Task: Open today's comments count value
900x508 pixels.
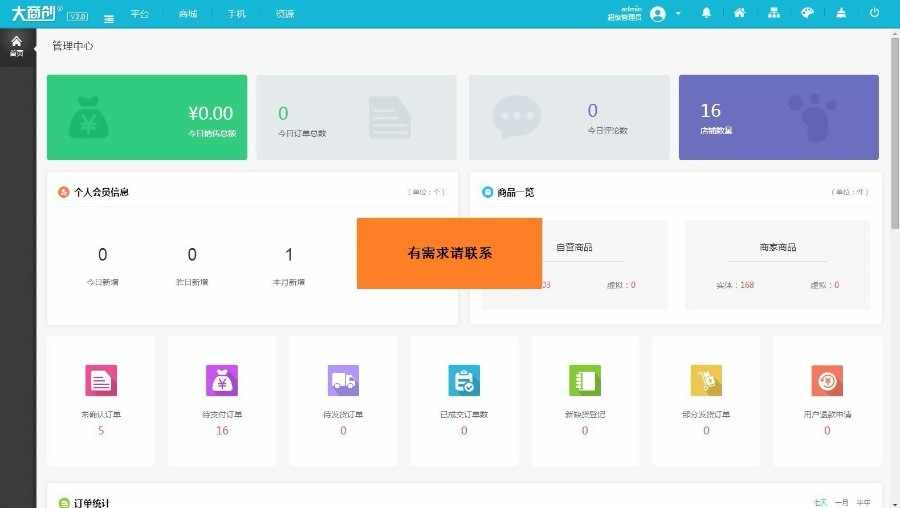Action: click(593, 110)
